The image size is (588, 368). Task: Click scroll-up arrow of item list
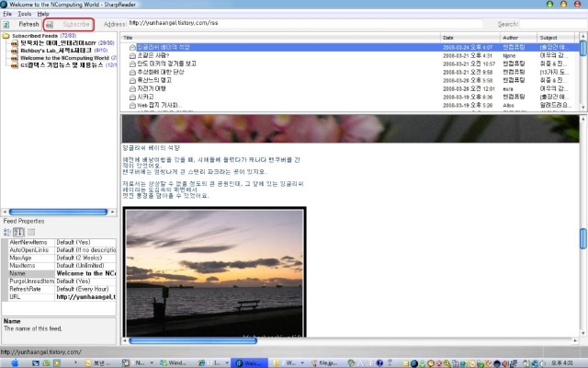583,36
